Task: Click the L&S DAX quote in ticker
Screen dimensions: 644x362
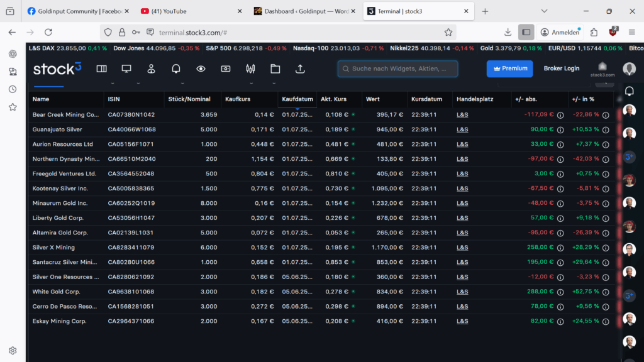Action: click(68, 48)
